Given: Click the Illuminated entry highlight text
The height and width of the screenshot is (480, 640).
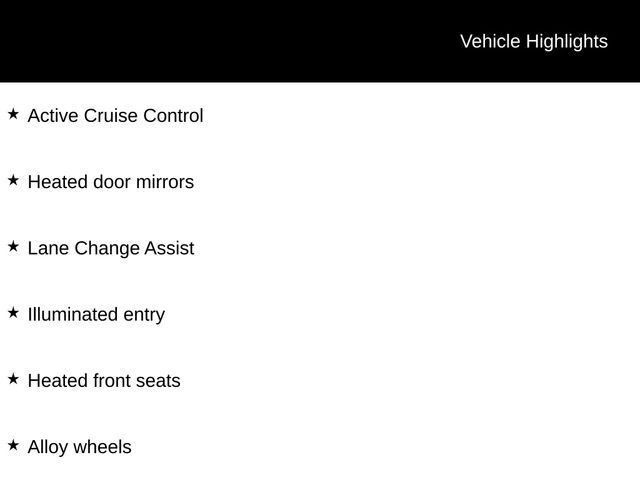Looking at the screenshot, I should (96, 314).
